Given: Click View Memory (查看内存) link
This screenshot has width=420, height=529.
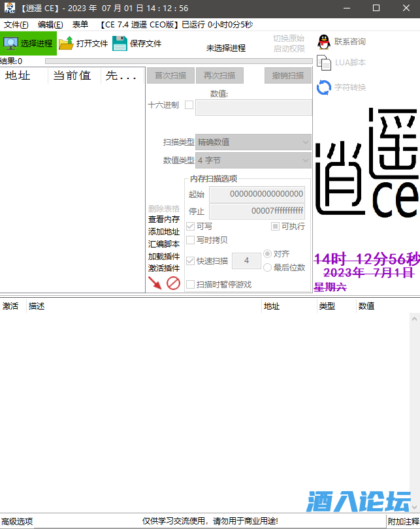Looking at the screenshot, I should click(x=163, y=219).
